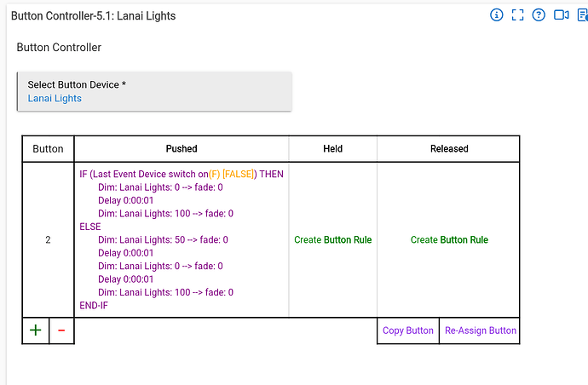Click the Dim Lanai Lights 50 action
Image resolution: width=588 pixels, height=385 pixels.
165,240
